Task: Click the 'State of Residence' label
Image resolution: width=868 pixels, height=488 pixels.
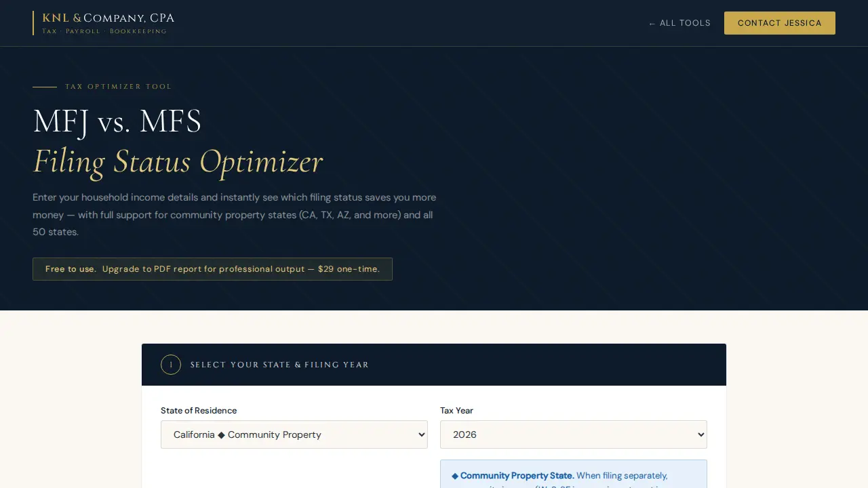Action: (x=199, y=411)
